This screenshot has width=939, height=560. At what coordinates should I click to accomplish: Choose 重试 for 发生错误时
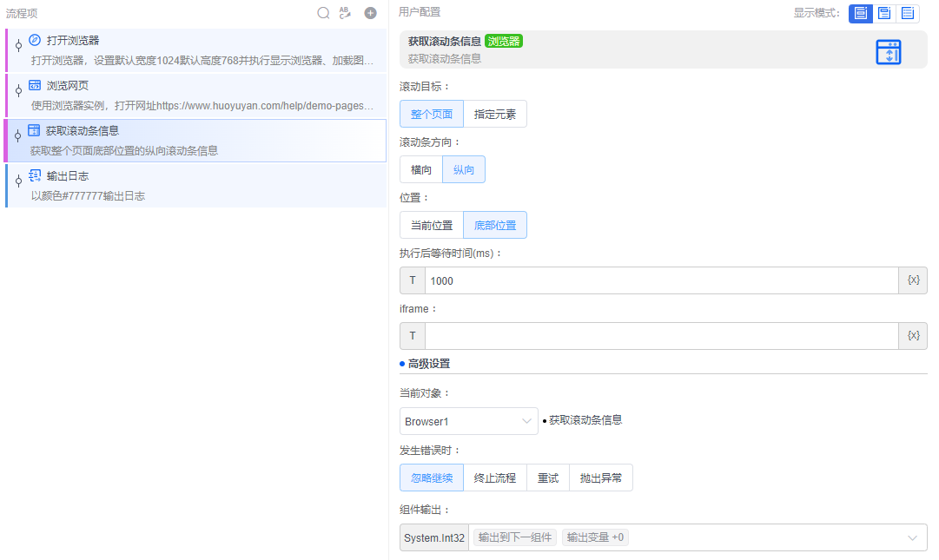(x=547, y=477)
